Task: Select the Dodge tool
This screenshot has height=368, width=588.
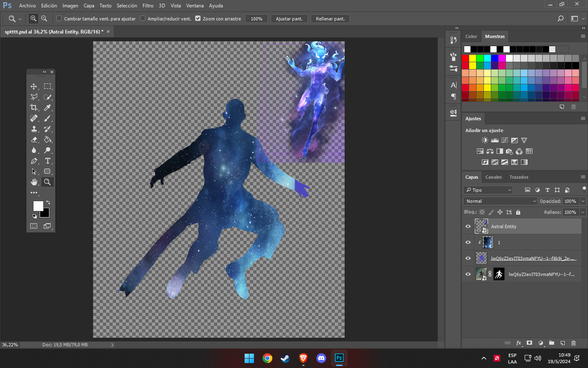Action: (47, 150)
